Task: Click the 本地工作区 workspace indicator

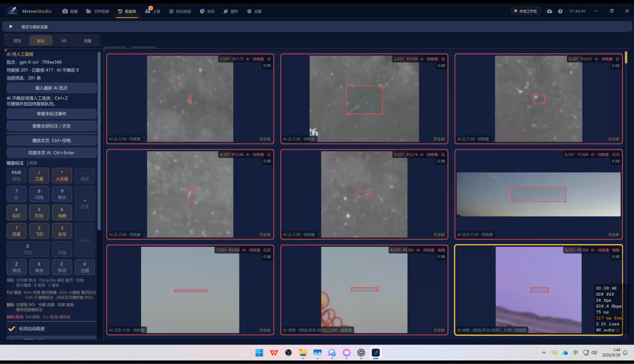Action: 525,11
